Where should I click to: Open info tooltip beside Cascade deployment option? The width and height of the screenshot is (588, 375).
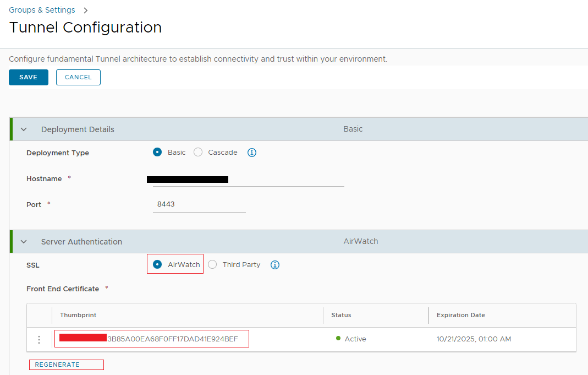coord(252,153)
